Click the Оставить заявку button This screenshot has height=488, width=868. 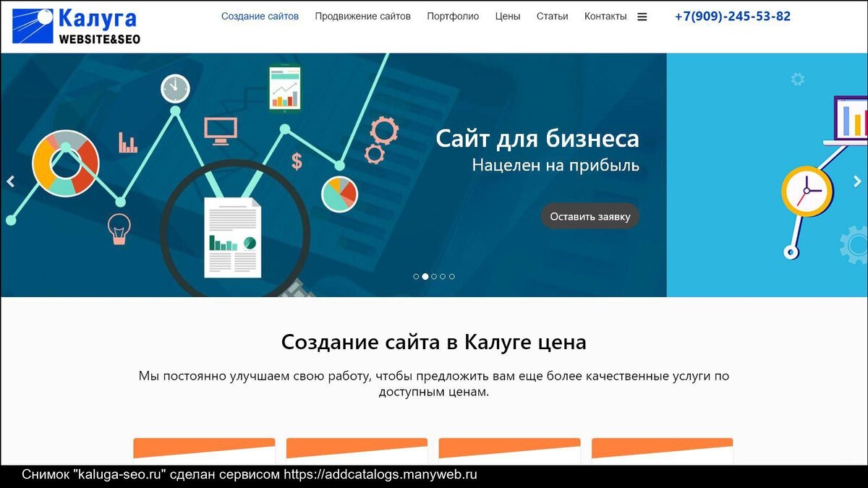tap(590, 215)
